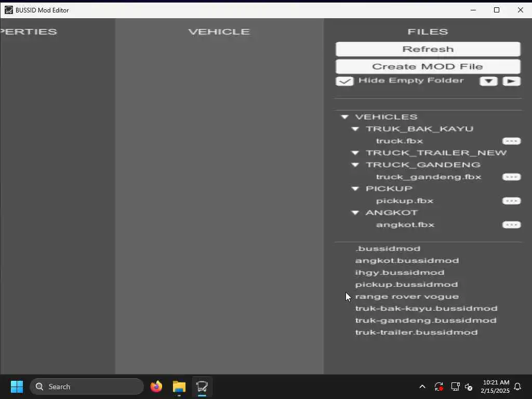Collapse the PICKUP folder arrow

click(x=355, y=189)
